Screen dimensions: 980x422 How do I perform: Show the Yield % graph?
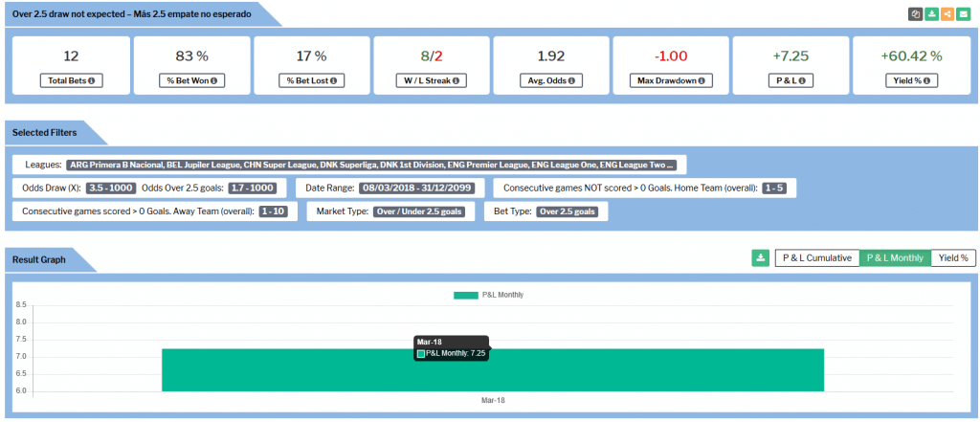click(x=953, y=257)
